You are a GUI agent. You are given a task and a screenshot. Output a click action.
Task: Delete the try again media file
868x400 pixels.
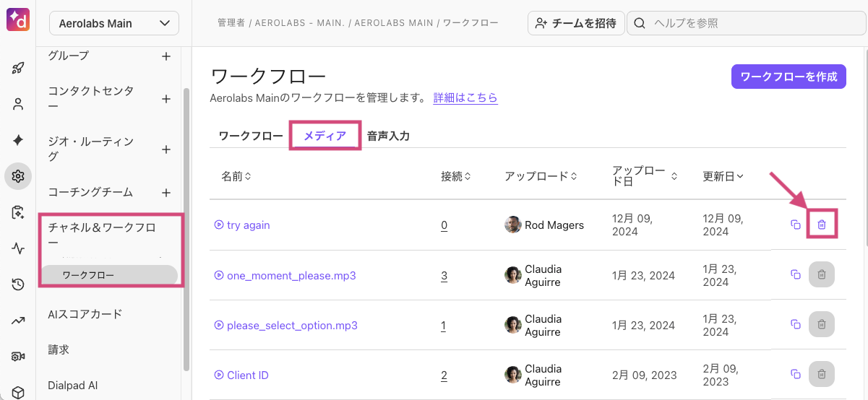click(822, 225)
